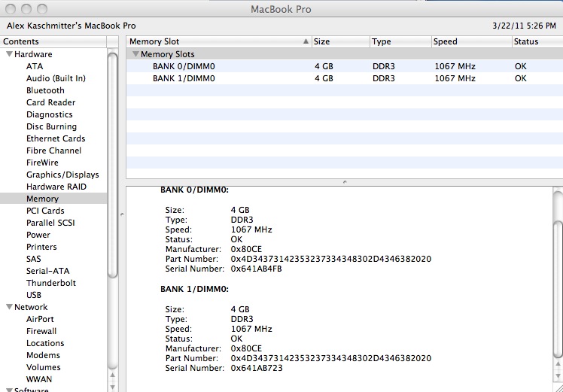Click the Network section label

(31, 307)
